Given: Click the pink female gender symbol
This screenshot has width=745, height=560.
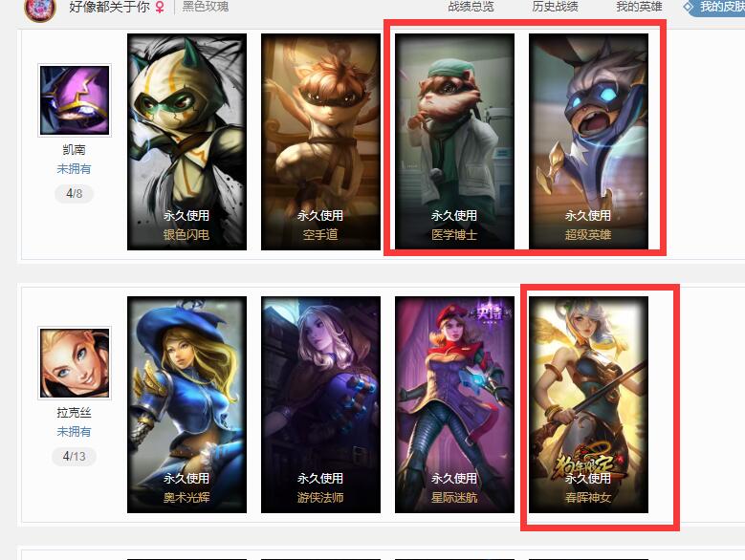Looking at the screenshot, I should point(160,7).
